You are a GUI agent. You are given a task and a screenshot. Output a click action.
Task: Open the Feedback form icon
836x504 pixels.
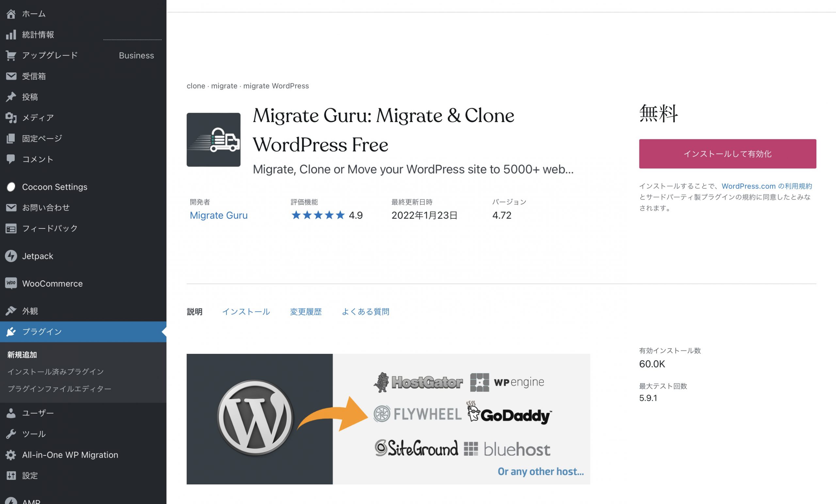click(11, 228)
